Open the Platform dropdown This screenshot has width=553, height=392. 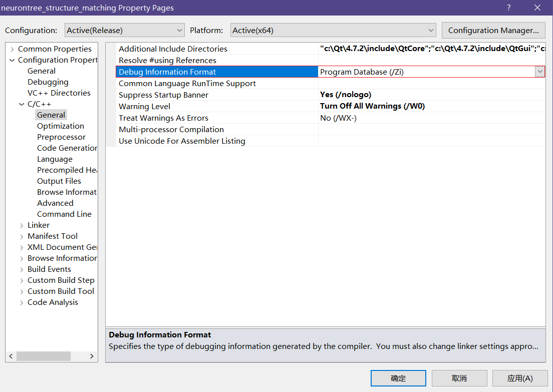tap(333, 31)
